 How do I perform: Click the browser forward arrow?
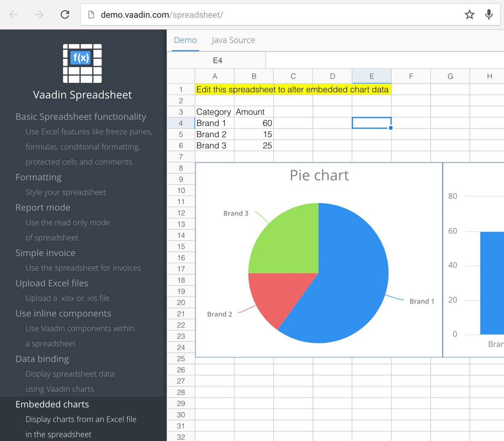click(39, 15)
